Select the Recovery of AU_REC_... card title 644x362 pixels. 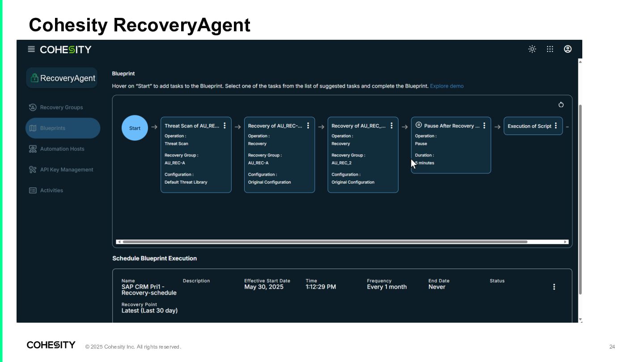[x=358, y=126]
